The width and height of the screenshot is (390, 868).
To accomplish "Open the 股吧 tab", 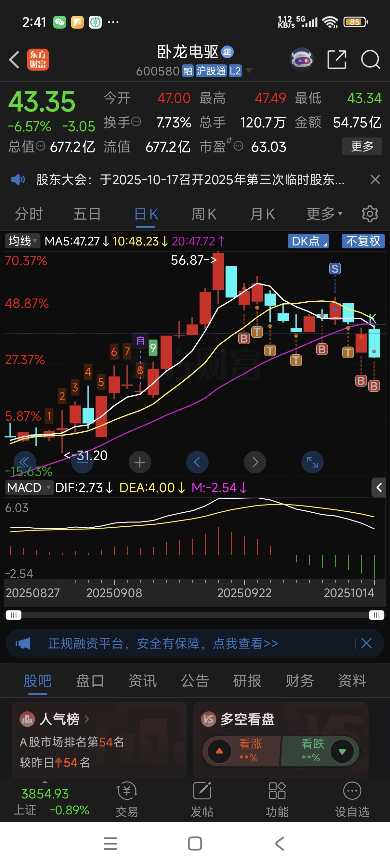I will 38,681.
